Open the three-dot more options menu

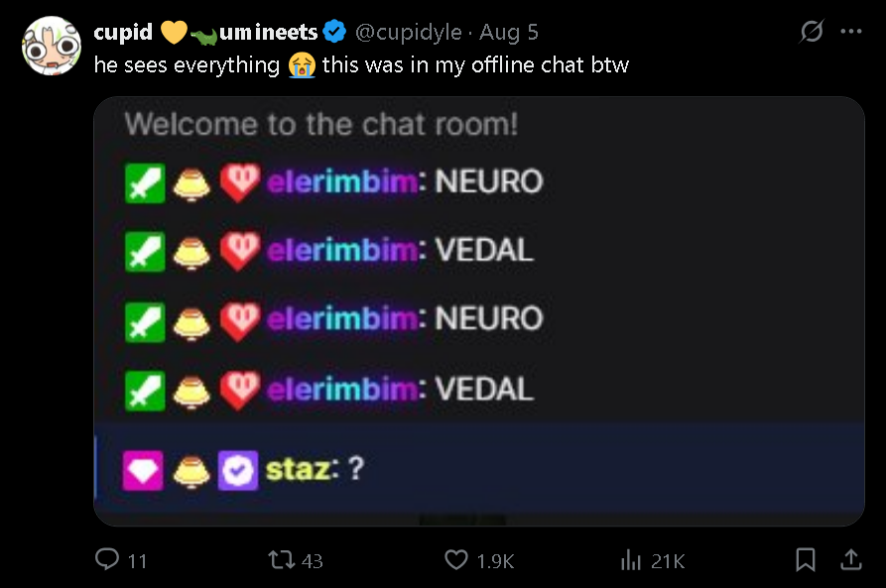[x=851, y=32]
